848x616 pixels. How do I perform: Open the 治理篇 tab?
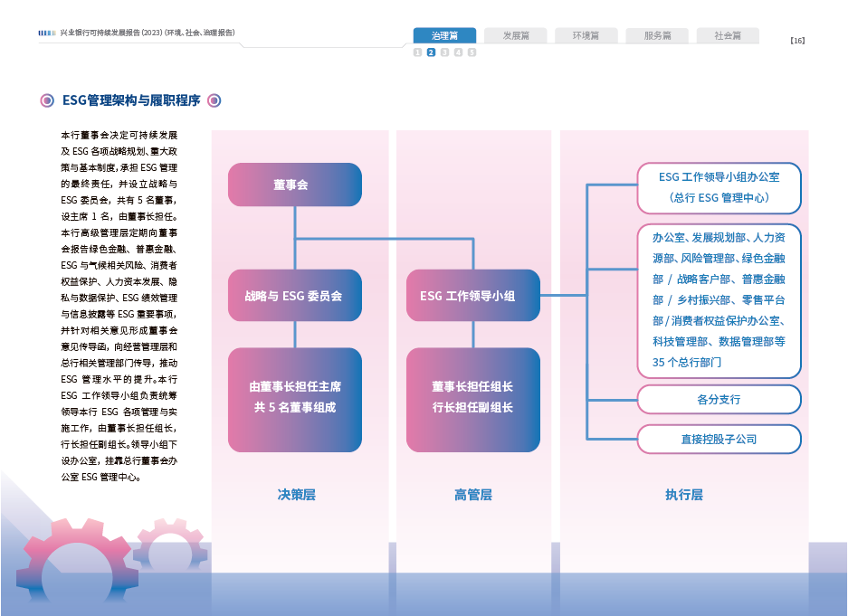444,36
